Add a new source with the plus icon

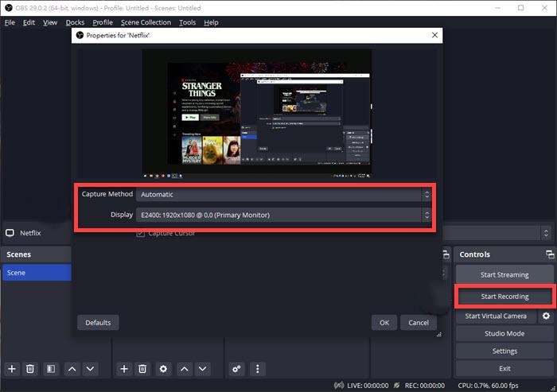coord(124,369)
